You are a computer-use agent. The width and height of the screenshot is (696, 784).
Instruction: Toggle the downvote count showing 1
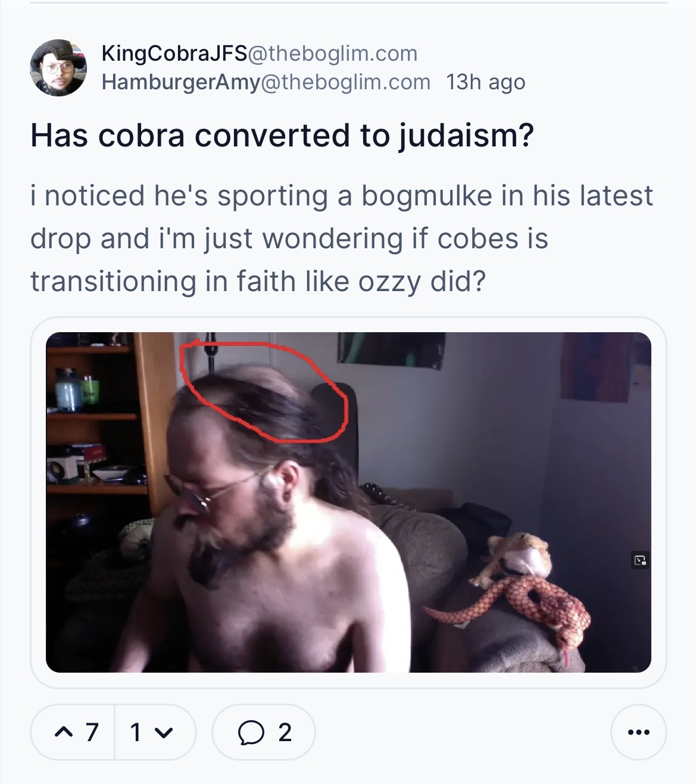point(136,733)
